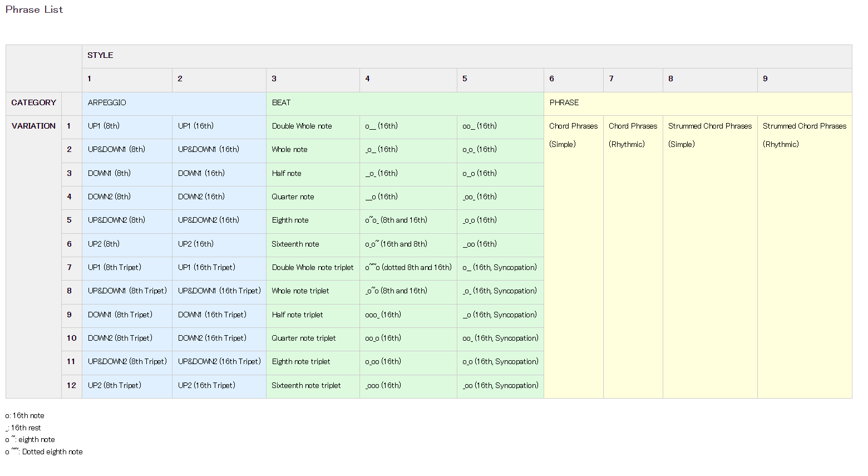Click DOWN1 (8th Triplet) cell
Viewport: 868px width, 476px height.
pos(127,316)
